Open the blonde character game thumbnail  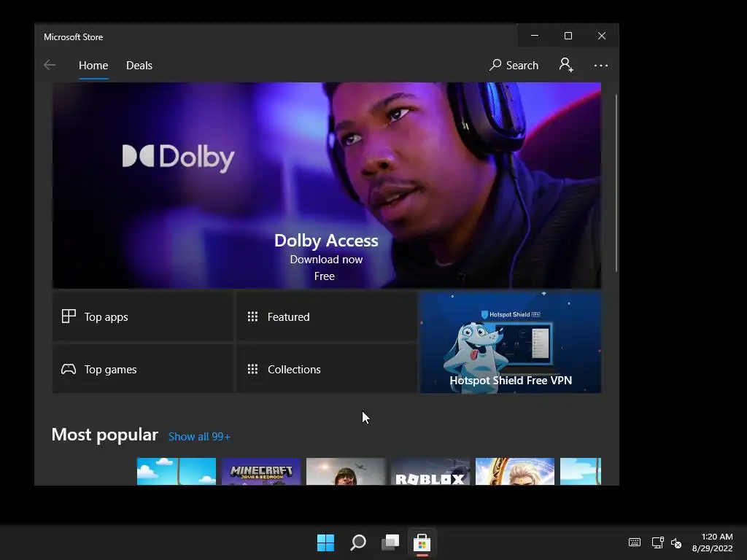[x=515, y=472]
